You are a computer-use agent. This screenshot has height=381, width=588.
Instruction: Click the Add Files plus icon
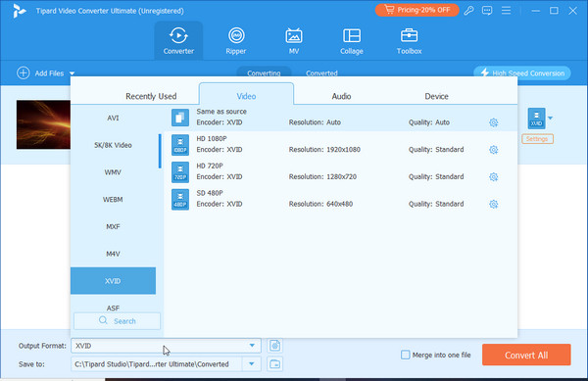click(24, 73)
